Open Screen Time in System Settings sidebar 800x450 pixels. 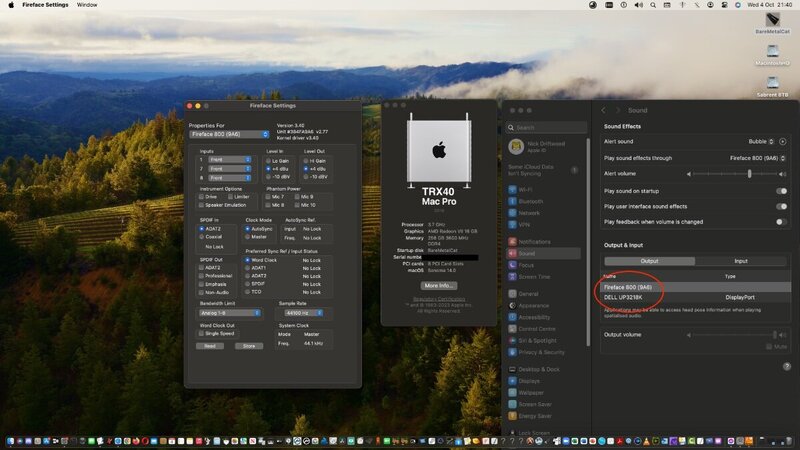click(x=529, y=277)
